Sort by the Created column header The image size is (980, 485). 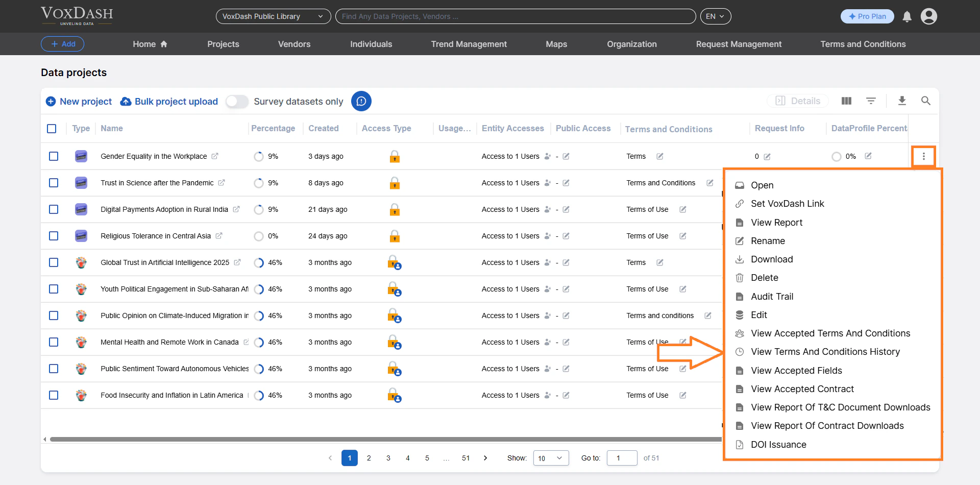pyautogui.click(x=324, y=129)
